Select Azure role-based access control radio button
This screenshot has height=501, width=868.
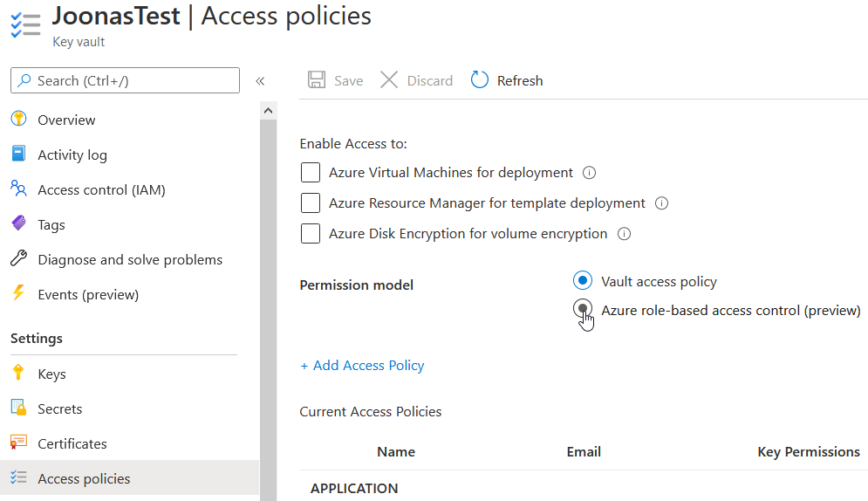click(x=582, y=309)
